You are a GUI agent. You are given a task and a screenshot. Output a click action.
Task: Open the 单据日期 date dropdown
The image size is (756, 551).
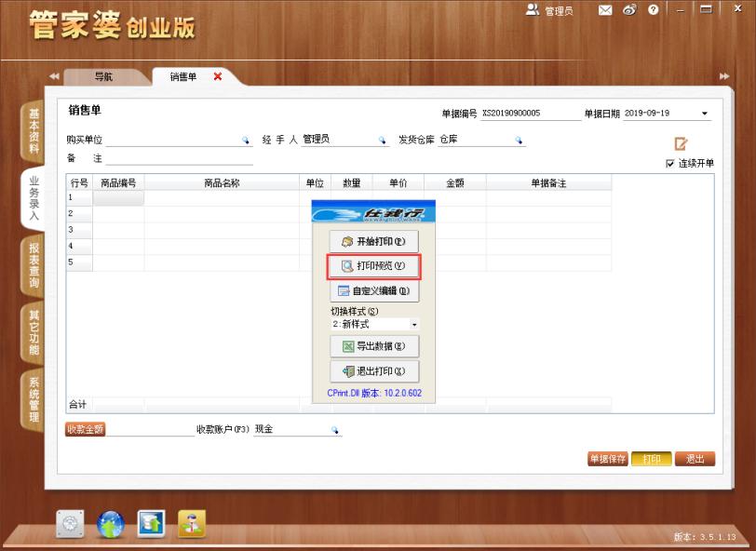(x=703, y=113)
